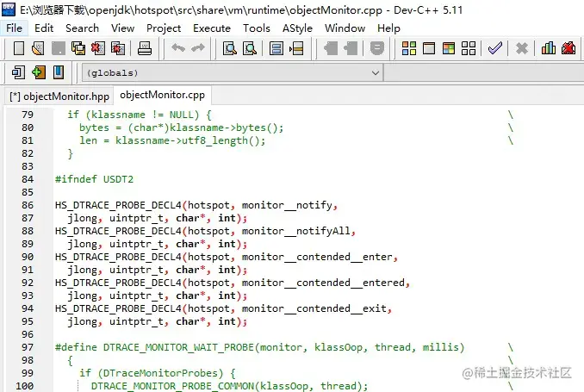584x392 pixels.
Task: Open the File menu
Action: coord(14,28)
